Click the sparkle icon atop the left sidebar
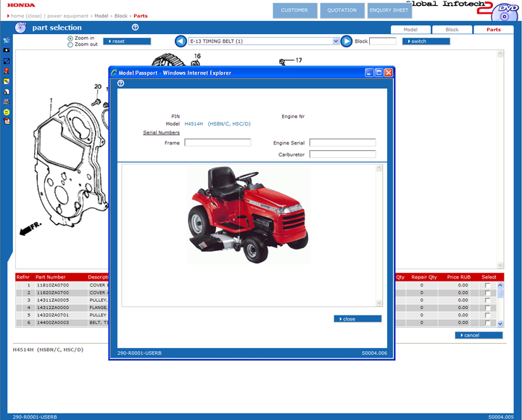The image size is (522, 420). (7, 41)
